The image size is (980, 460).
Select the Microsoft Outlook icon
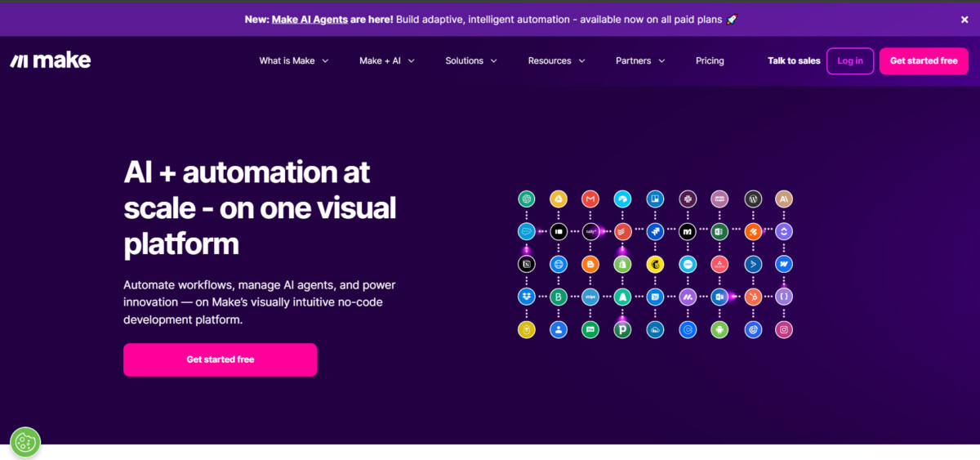coord(719,297)
